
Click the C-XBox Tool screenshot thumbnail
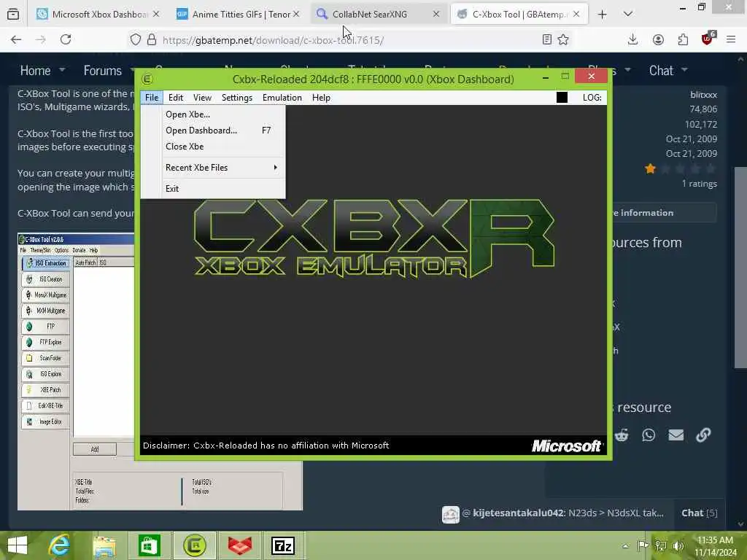160,371
